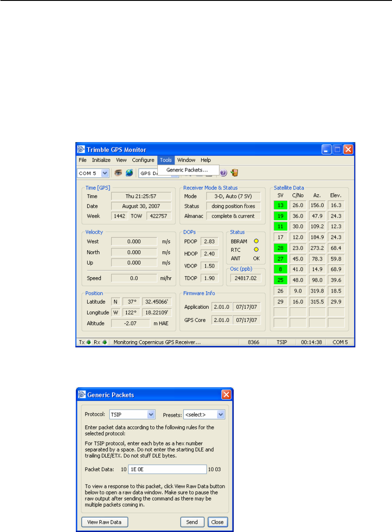This screenshot has width=392, height=532.
Task: Open the Configure menu
Action: (143, 160)
